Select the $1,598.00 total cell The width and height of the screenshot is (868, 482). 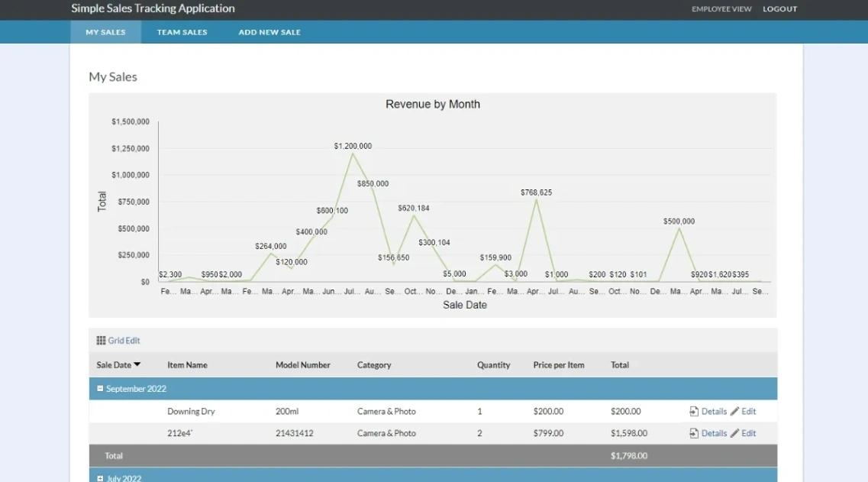pyautogui.click(x=629, y=433)
